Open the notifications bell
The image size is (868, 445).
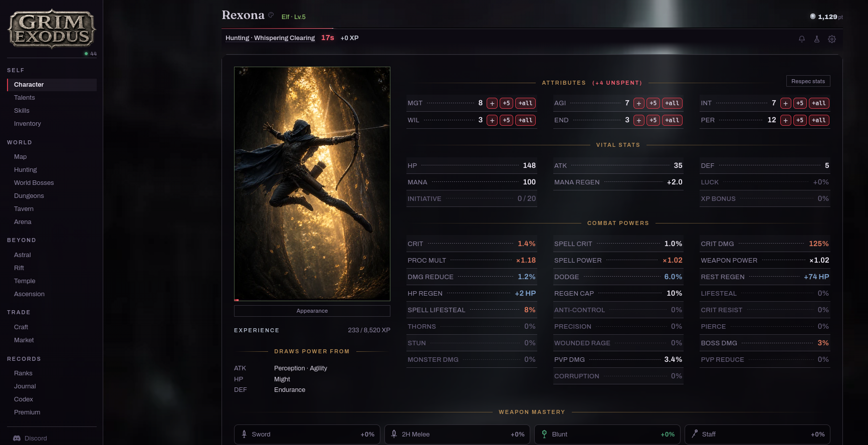point(802,39)
